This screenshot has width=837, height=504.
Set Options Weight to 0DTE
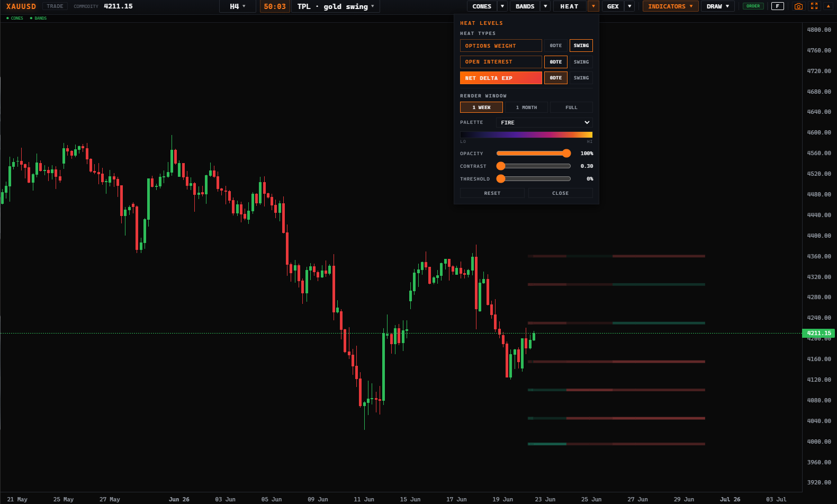point(556,46)
